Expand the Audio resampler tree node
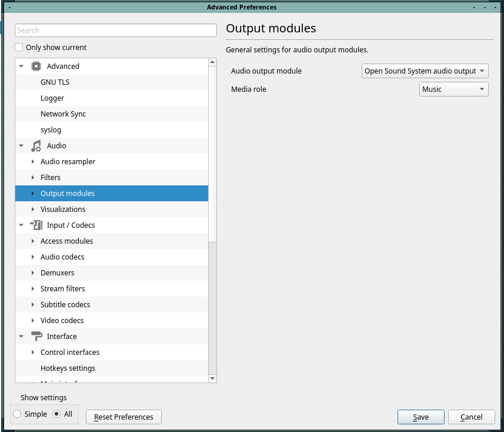504x432 pixels. click(x=33, y=162)
